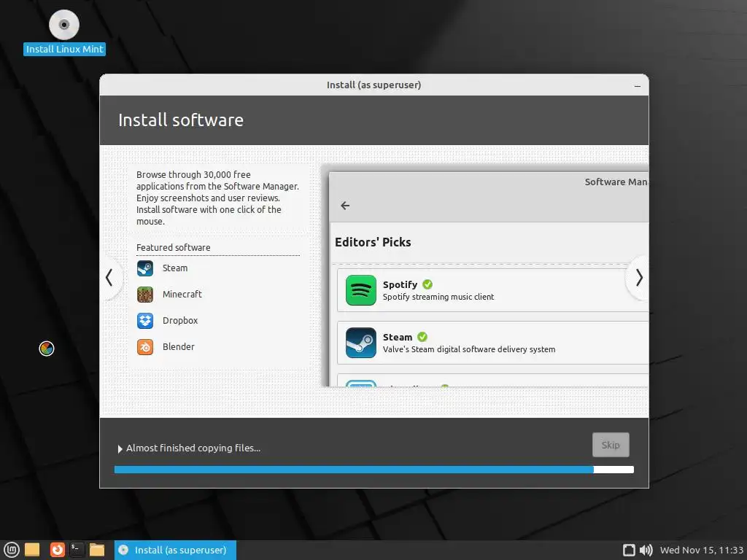Switch to Install (as superuser) taskbar window
Screen dimensions: 747x560
(175, 550)
